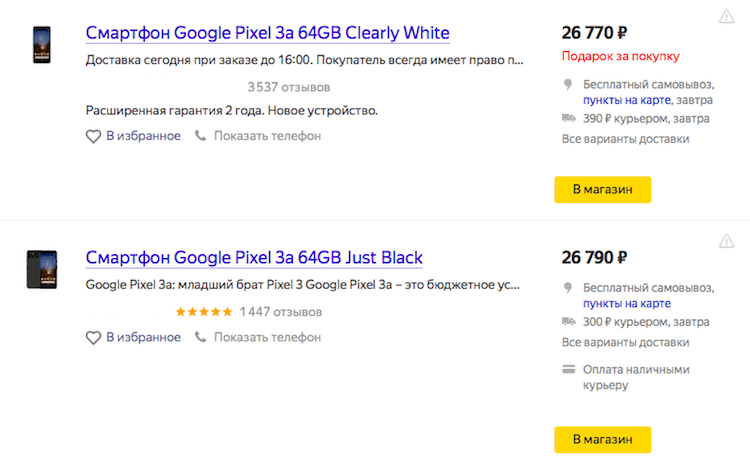Click heart icon for Clearly White listing
The image size is (750, 469).
pos(93,136)
